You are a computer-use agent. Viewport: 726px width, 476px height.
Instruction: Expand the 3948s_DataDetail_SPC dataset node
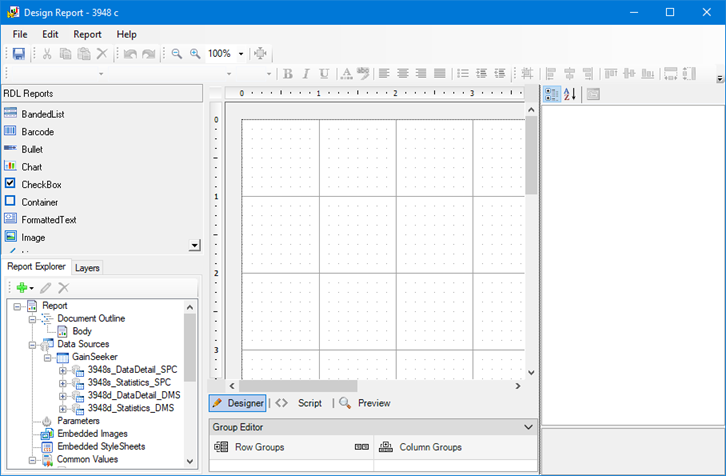coord(63,370)
